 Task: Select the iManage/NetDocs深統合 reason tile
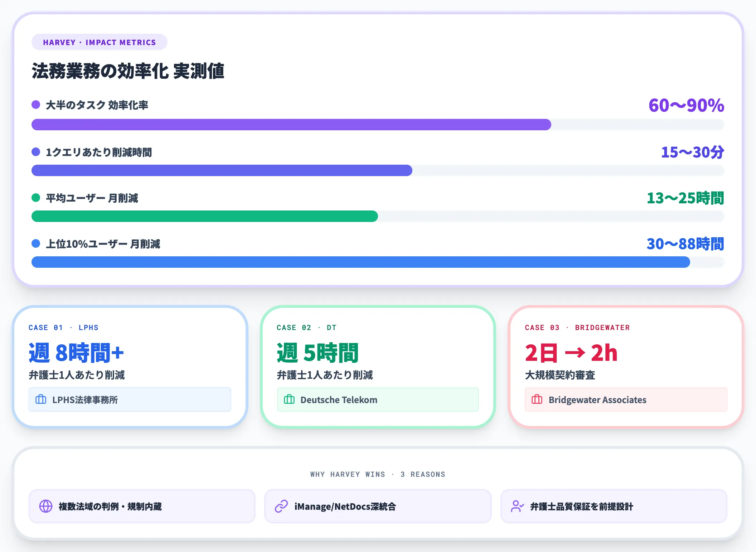click(378, 506)
